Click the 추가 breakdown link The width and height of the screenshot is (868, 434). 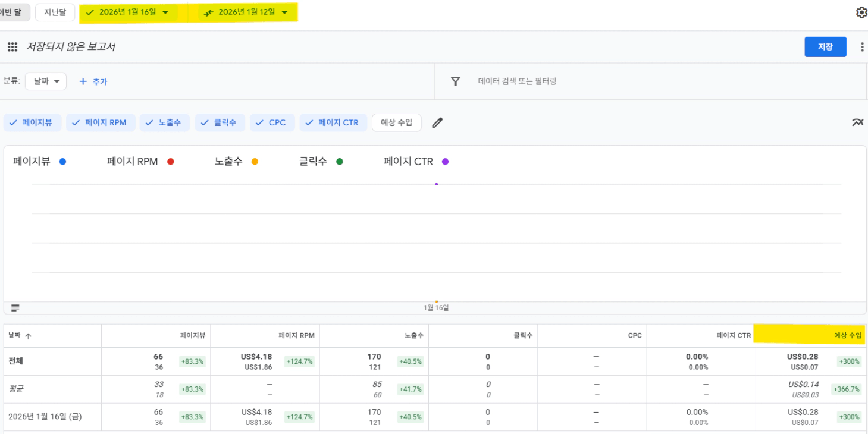pyautogui.click(x=93, y=81)
